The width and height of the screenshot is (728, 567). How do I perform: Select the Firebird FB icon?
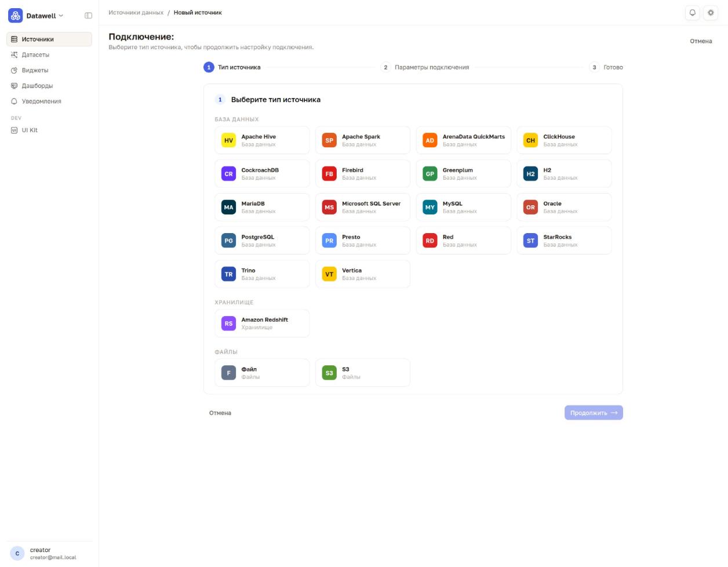(329, 174)
